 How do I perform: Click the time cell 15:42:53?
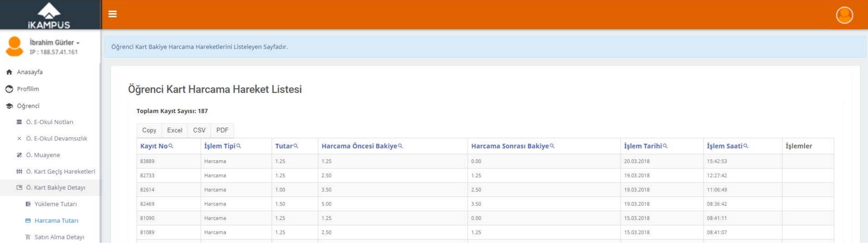742,161
